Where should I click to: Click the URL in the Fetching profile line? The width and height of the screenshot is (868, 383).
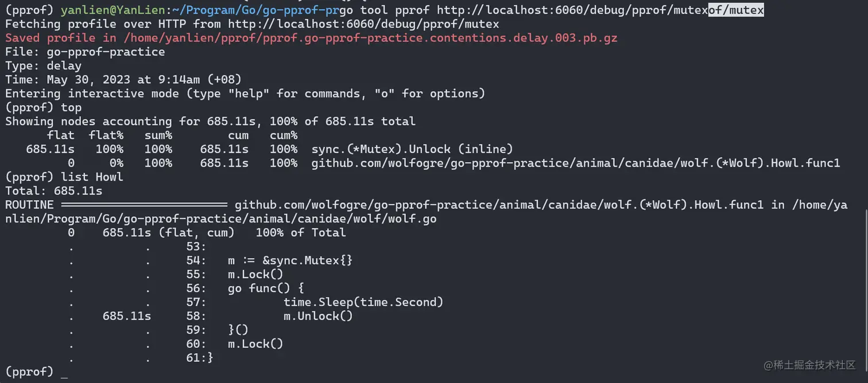point(363,24)
